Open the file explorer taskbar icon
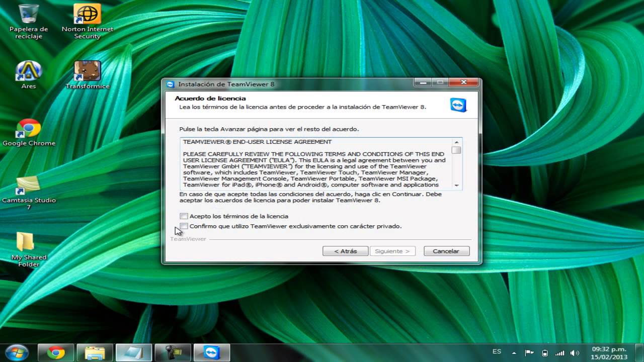The width and height of the screenshot is (644, 362). [95, 352]
